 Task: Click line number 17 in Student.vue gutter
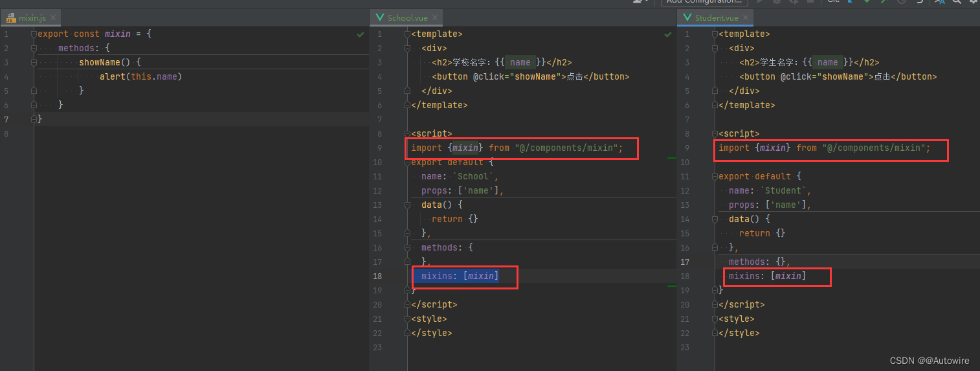pos(685,262)
